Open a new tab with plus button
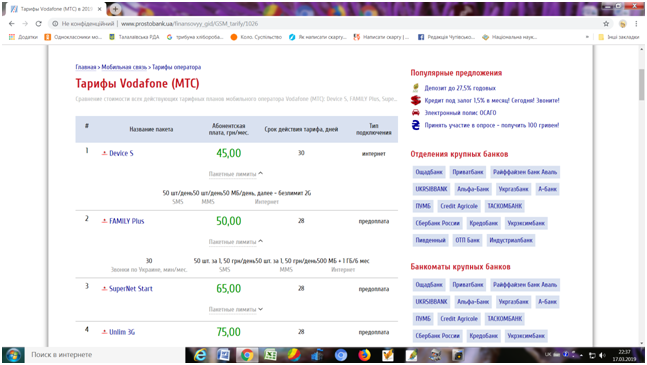 point(116,8)
